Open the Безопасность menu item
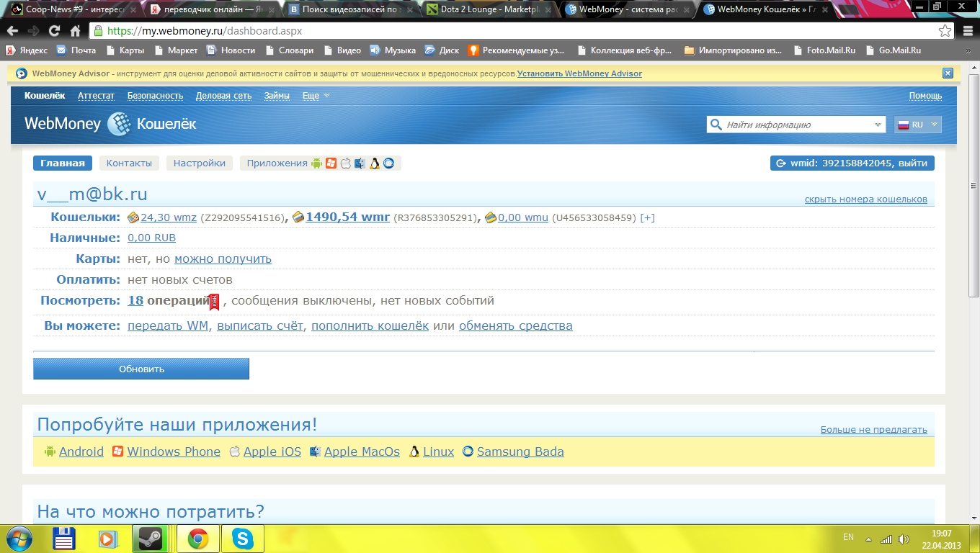Viewport: 980px width, 553px height. 155,95
